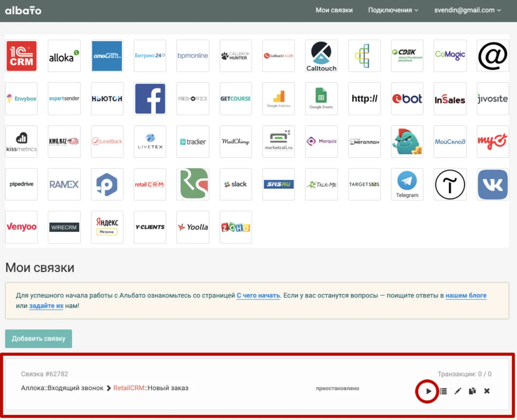The image size is (517, 420).
Task: Delete connection #62782 with the X icon
Action: (x=487, y=391)
